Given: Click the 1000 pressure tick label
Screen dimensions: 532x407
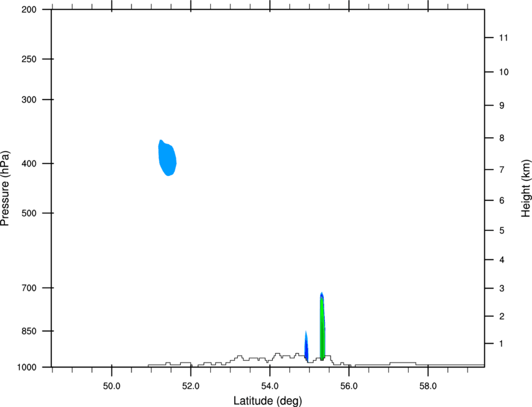Looking at the screenshot, I should point(27,368).
